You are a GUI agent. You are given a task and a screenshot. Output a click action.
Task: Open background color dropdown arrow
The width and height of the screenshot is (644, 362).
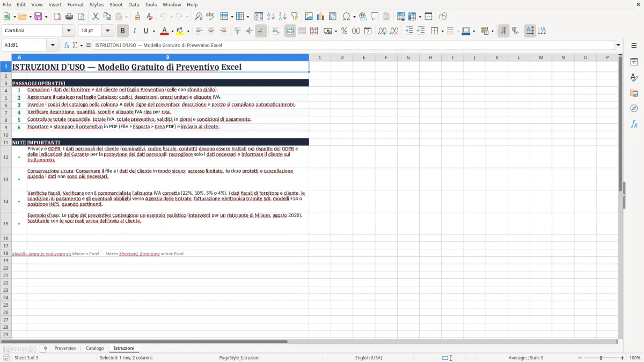[x=188, y=31]
